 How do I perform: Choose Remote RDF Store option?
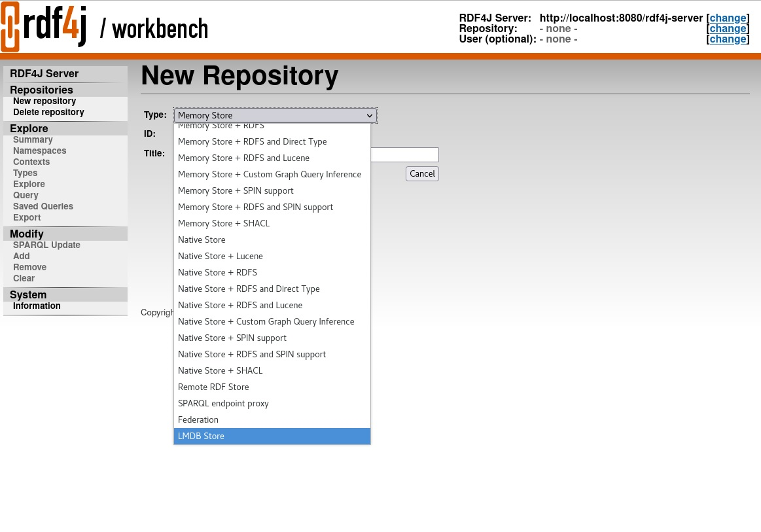pyautogui.click(x=272, y=387)
